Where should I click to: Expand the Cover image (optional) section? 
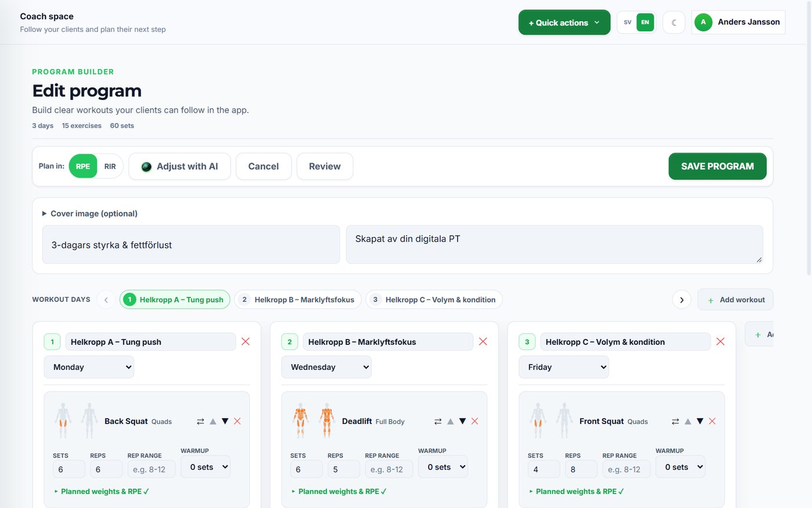click(x=90, y=214)
